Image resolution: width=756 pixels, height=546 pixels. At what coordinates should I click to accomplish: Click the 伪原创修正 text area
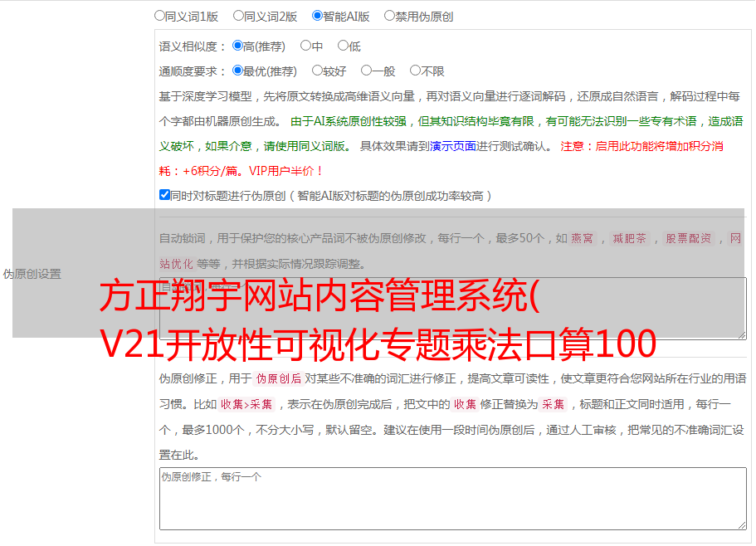(453, 499)
